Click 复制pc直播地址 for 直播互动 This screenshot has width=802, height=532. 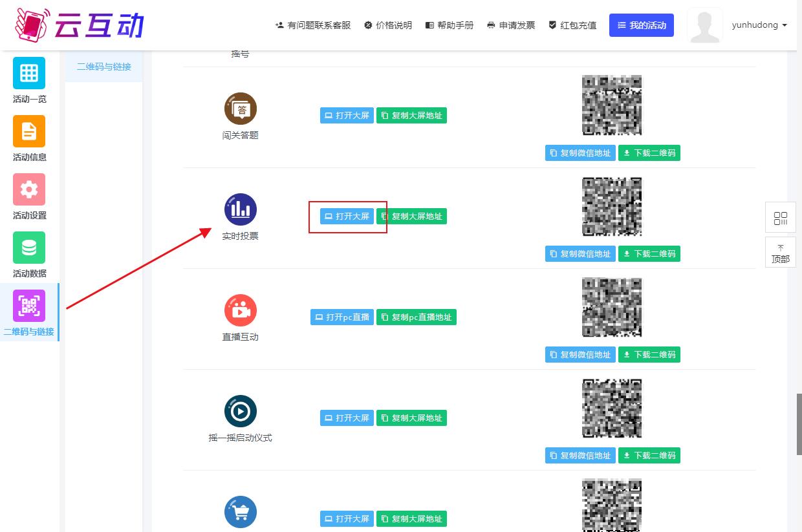point(417,317)
